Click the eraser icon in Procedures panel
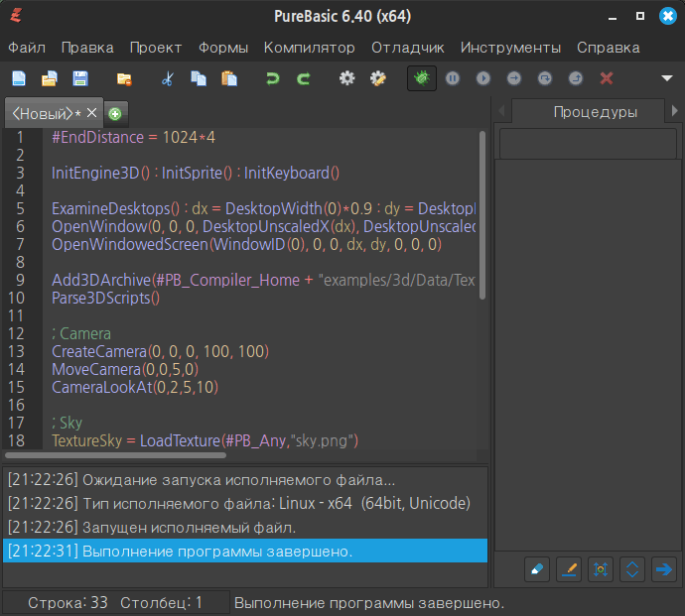This screenshot has height=616, width=685. pos(537,569)
